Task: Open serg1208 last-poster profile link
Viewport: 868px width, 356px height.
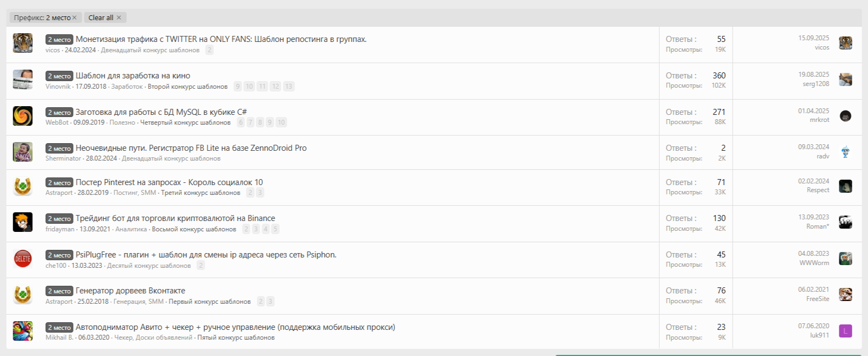Action: 815,84
